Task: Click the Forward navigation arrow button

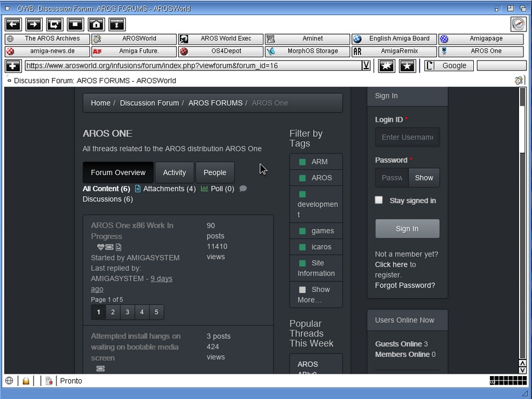Action: pos(34,24)
